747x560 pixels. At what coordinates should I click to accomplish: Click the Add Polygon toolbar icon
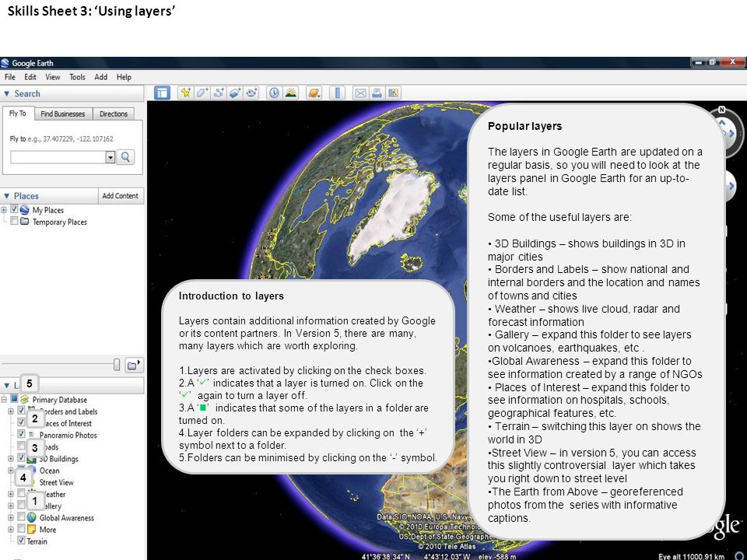(202, 93)
